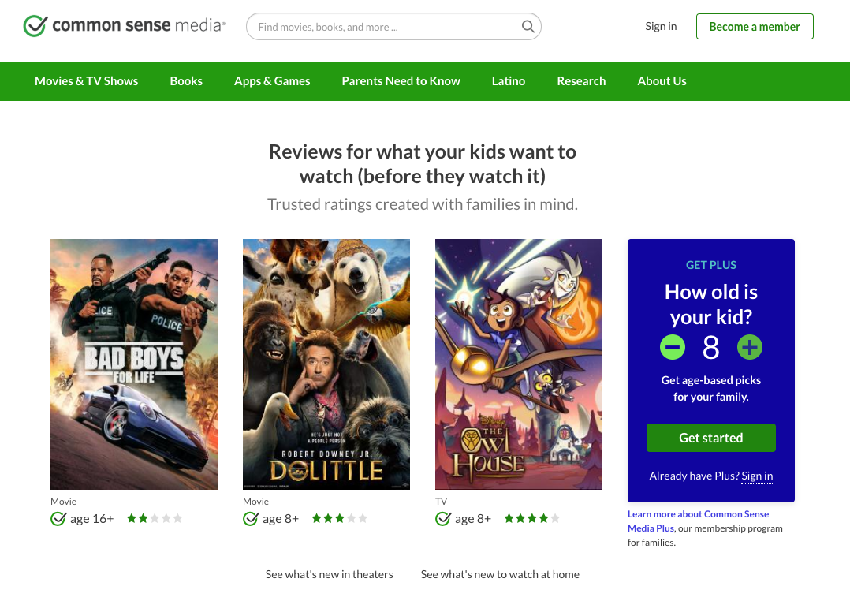Click the four-star rating under The Owl House
This screenshot has width=850, height=616.
click(531, 518)
